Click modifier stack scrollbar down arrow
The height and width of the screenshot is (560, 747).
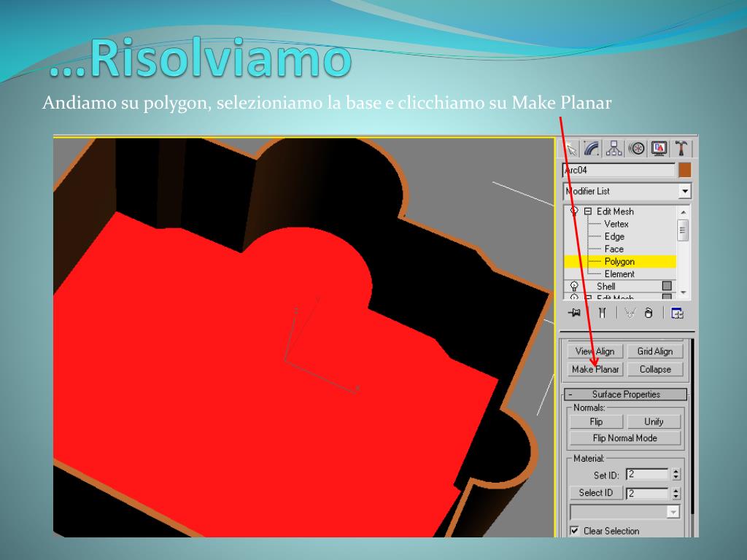click(683, 292)
